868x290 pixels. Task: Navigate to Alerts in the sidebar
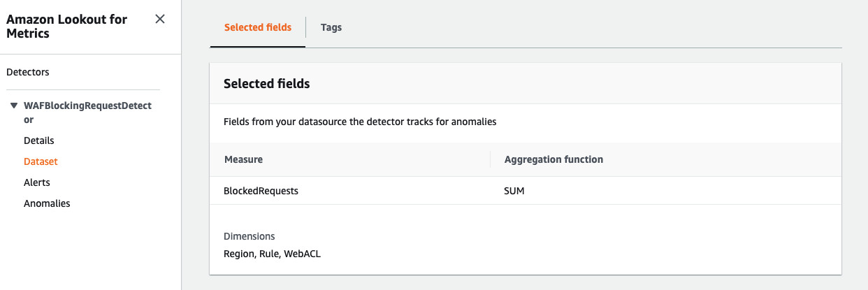pyautogui.click(x=37, y=182)
